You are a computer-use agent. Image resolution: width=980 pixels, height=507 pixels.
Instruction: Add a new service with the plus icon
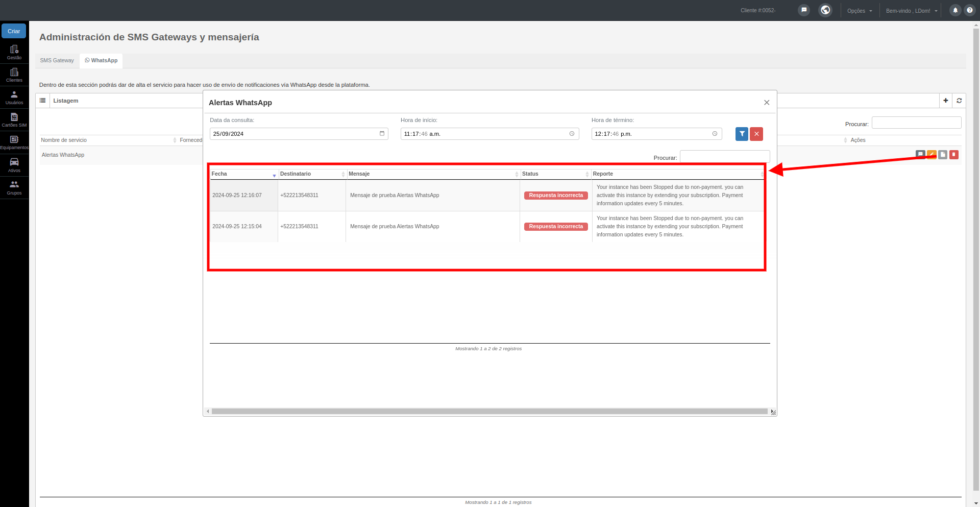pyautogui.click(x=946, y=101)
